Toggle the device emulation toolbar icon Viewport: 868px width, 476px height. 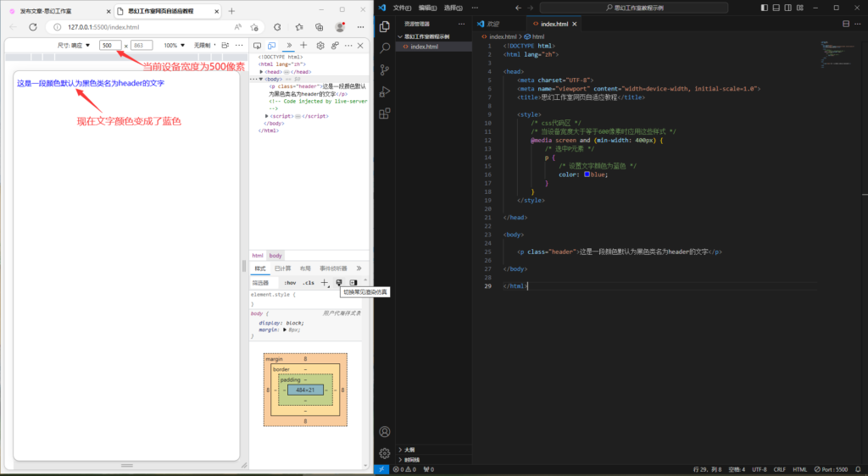tap(272, 45)
